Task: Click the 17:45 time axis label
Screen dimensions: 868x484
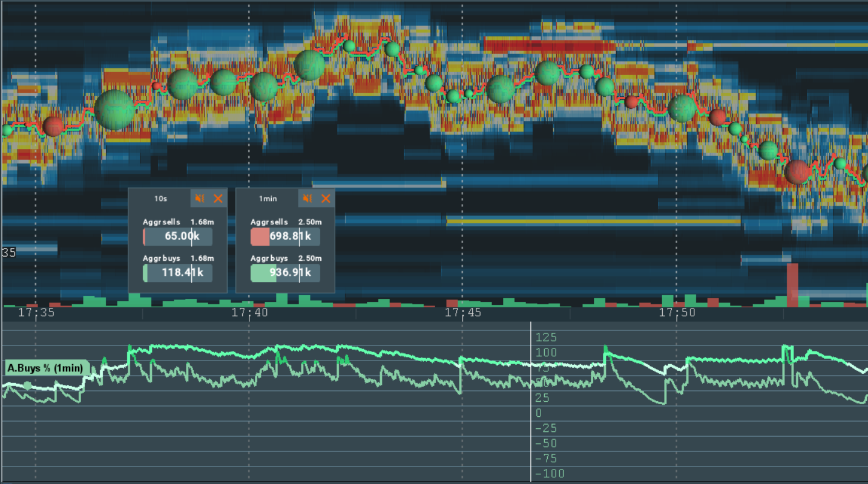Action: 463,313
